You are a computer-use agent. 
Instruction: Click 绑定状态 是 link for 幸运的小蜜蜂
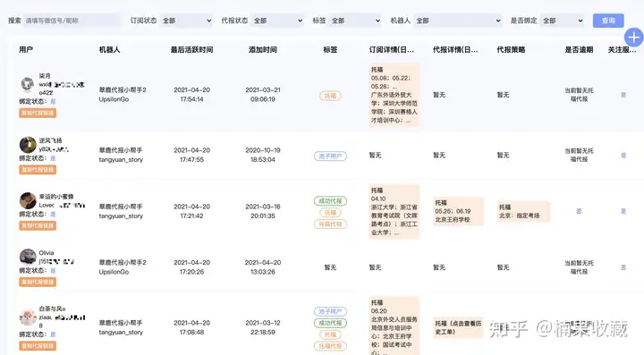click(x=53, y=215)
